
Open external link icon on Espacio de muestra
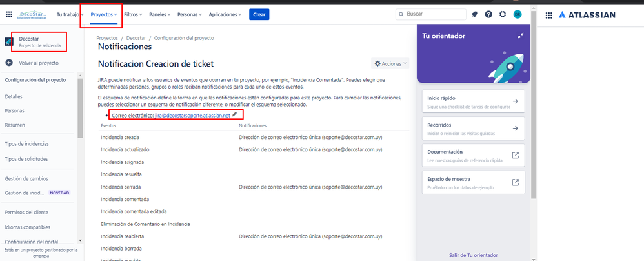[x=516, y=182]
